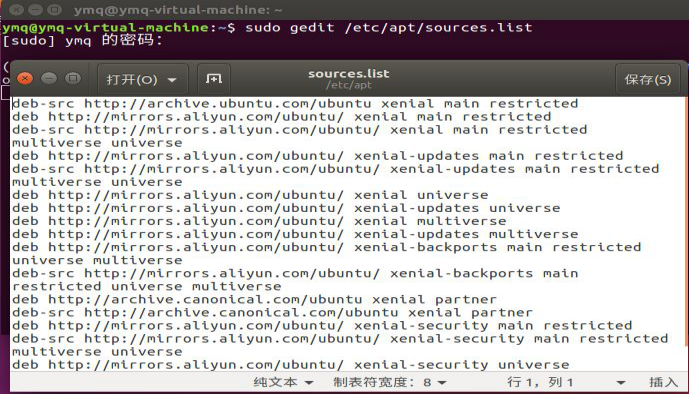Click the terminal title ymq@ymq-virtual-machine: ~
This screenshot has height=394, width=689.
pos(178,10)
